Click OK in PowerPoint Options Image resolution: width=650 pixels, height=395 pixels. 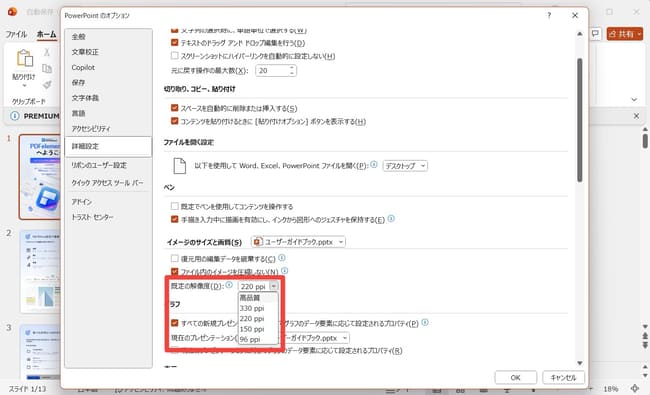coord(515,378)
